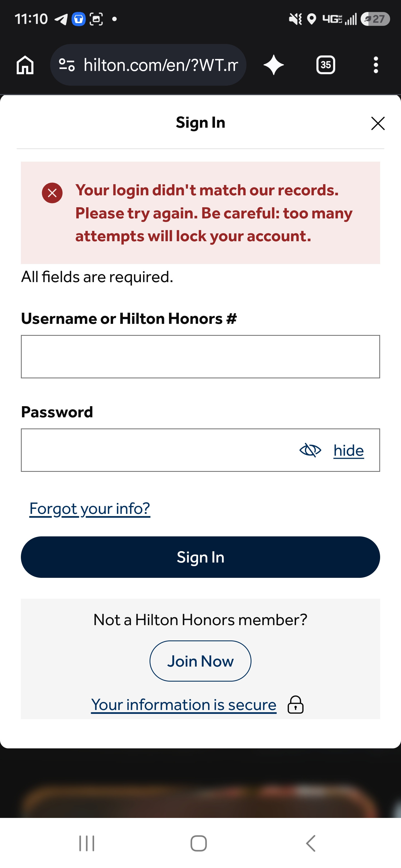The width and height of the screenshot is (401, 868).
Task: Close the Sign In dialog
Action: (378, 123)
